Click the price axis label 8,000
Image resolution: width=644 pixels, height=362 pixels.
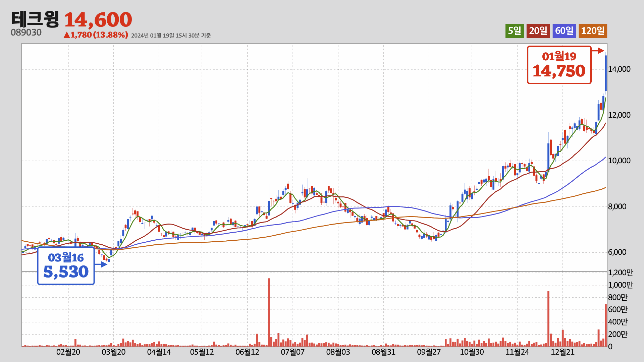click(617, 207)
